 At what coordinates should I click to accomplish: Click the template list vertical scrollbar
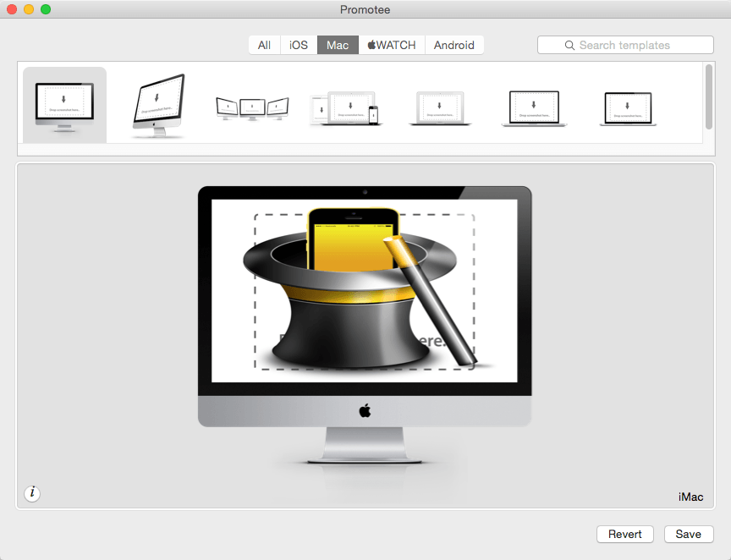pyautogui.click(x=709, y=96)
